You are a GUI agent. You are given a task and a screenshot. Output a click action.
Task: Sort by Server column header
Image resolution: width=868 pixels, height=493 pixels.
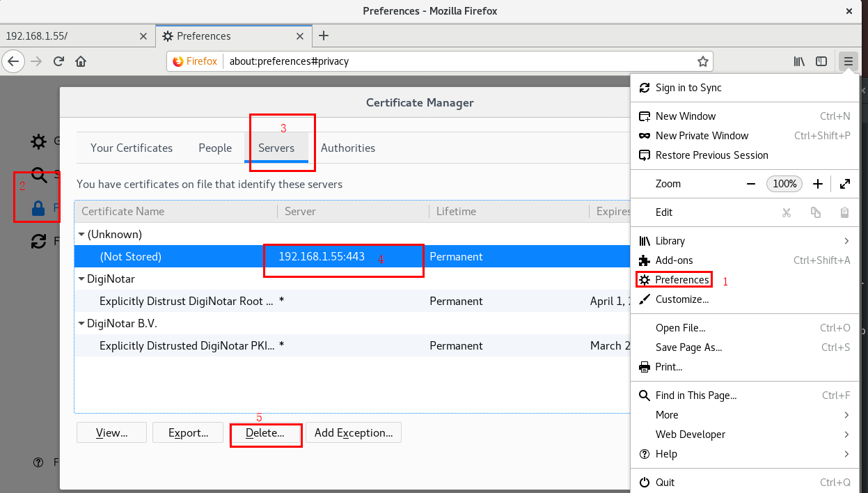coord(353,212)
